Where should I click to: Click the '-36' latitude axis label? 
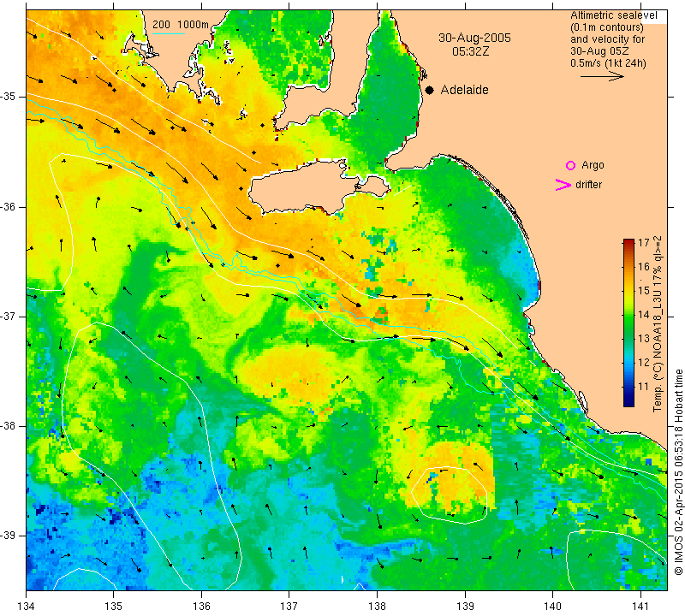[9, 206]
